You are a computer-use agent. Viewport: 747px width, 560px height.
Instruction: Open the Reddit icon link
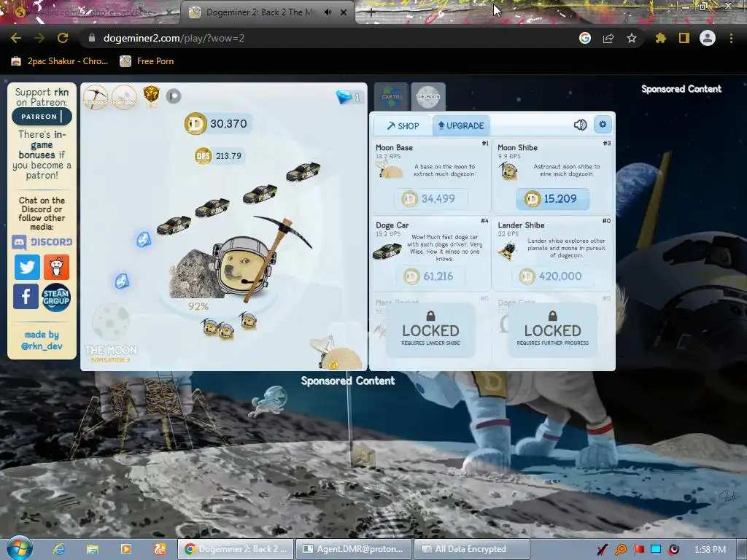56,267
